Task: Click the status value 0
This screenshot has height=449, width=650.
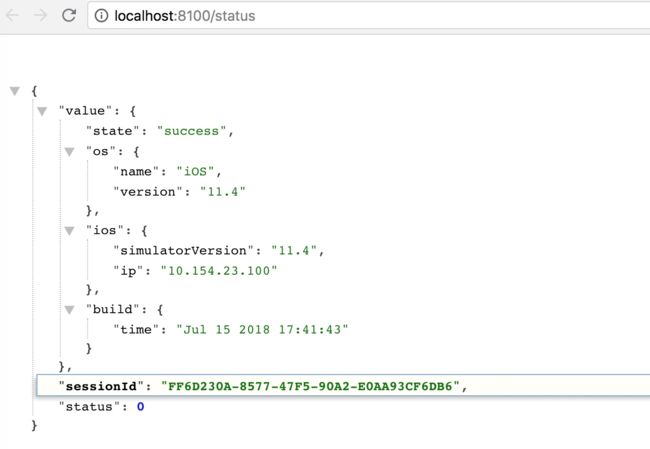Action: coord(141,407)
